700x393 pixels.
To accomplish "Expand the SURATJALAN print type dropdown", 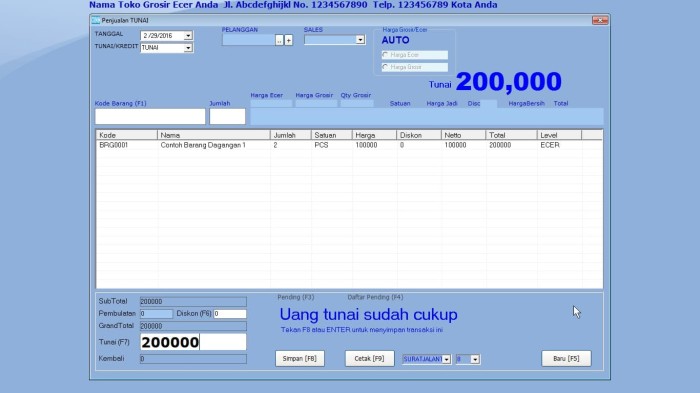I will (x=446, y=359).
